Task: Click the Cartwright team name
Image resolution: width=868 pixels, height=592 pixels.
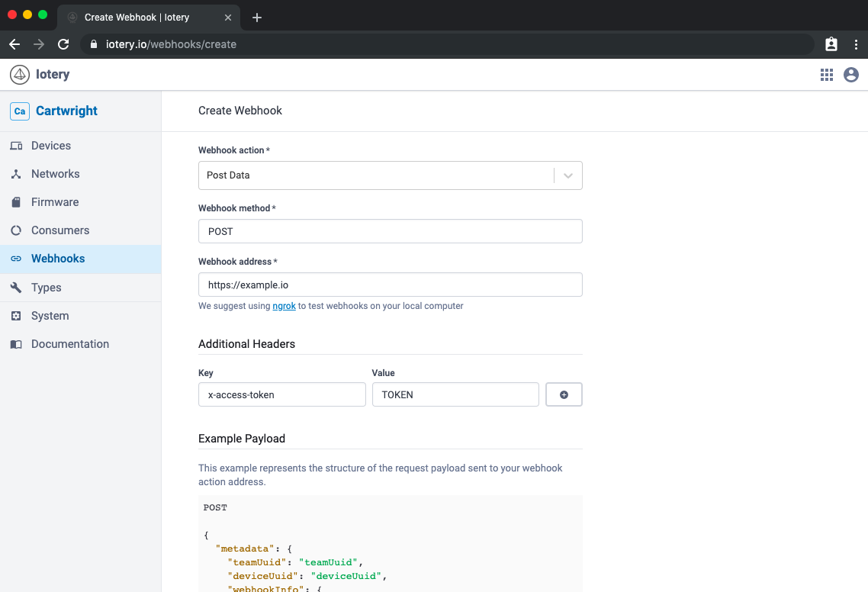Action: coord(66,111)
